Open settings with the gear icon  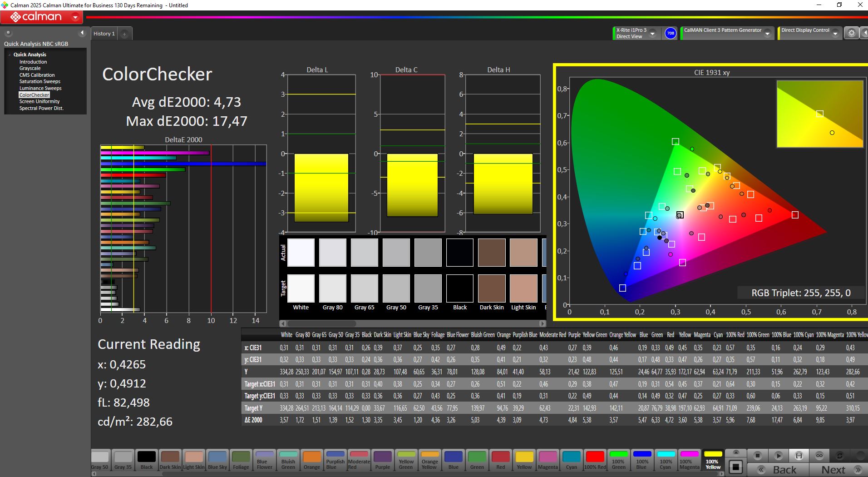(851, 33)
